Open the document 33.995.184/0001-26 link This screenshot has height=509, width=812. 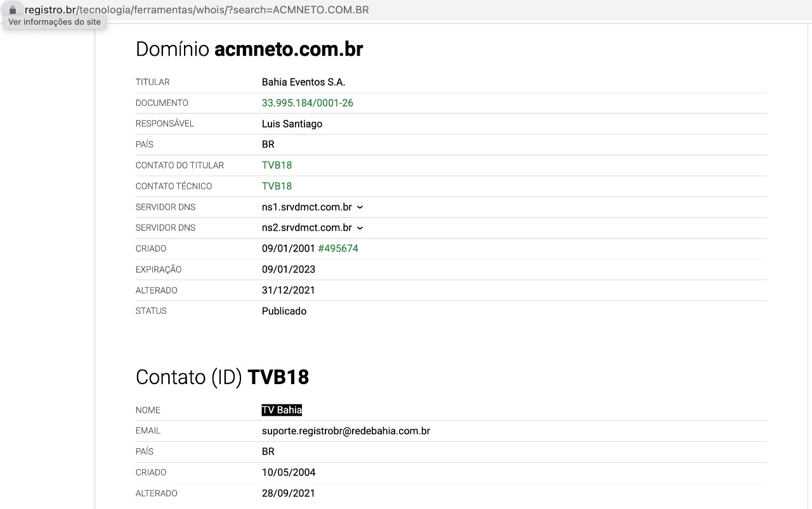[x=307, y=103]
